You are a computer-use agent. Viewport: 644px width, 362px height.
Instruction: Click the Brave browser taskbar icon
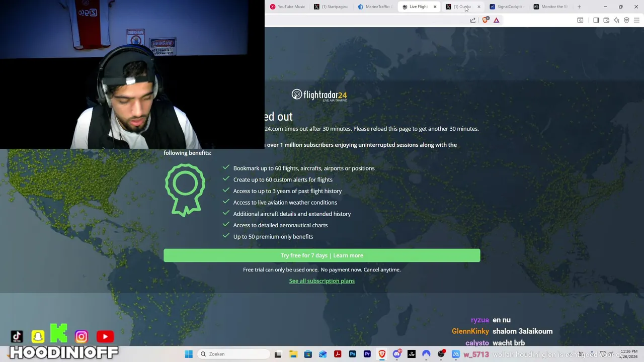382,354
